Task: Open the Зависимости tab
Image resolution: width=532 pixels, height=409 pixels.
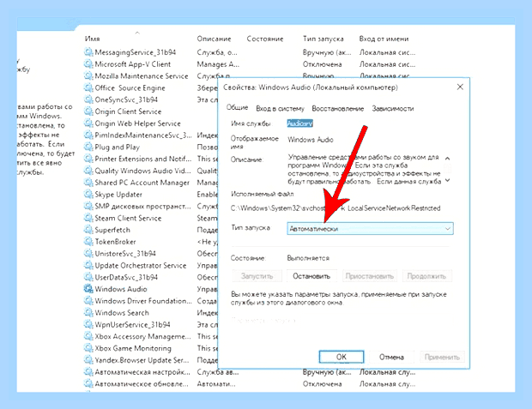Action: (x=393, y=109)
